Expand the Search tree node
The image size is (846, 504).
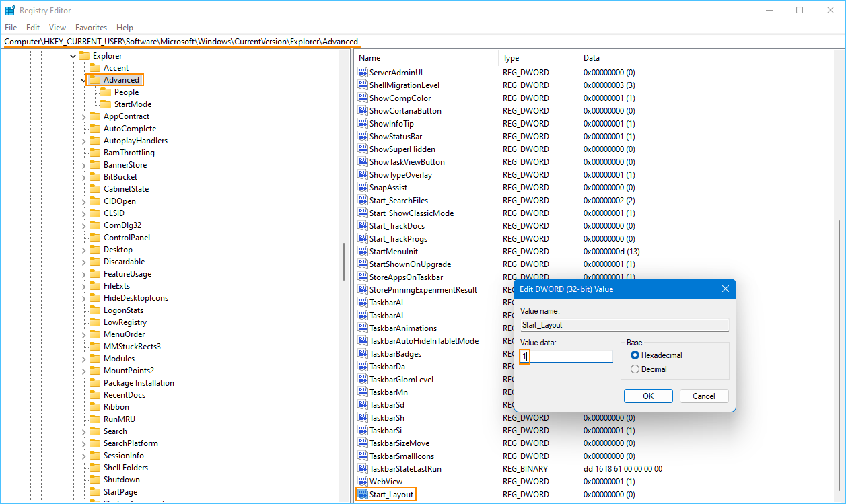83,431
